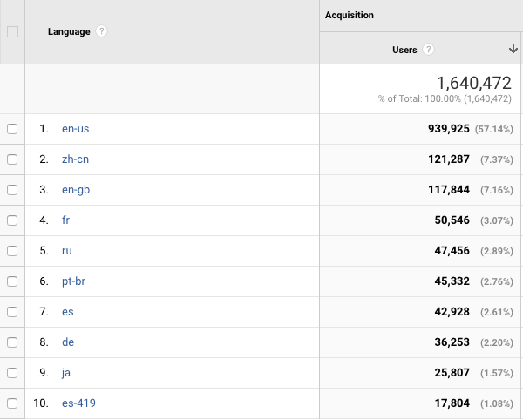This screenshot has height=420, width=523.
Task: Click the users value 45,332
Action: tap(452, 281)
